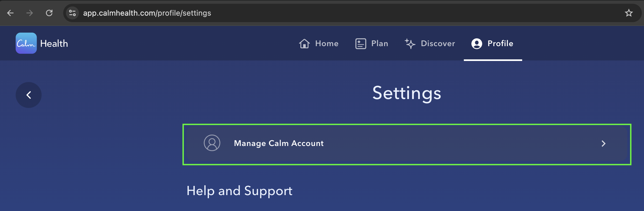
Task: Click the browser back arrow
Action: tap(10, 13)
